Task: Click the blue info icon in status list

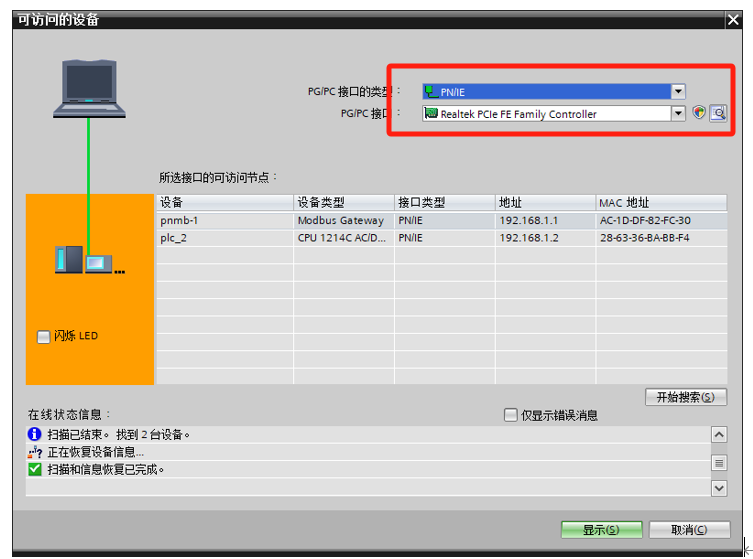Action: tap(35, 434)
